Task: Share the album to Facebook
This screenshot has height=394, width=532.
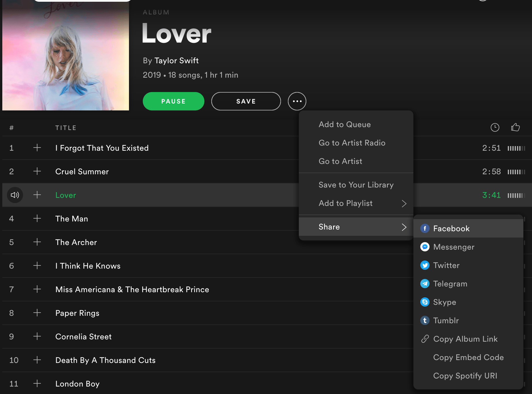Action: [451, 228]
